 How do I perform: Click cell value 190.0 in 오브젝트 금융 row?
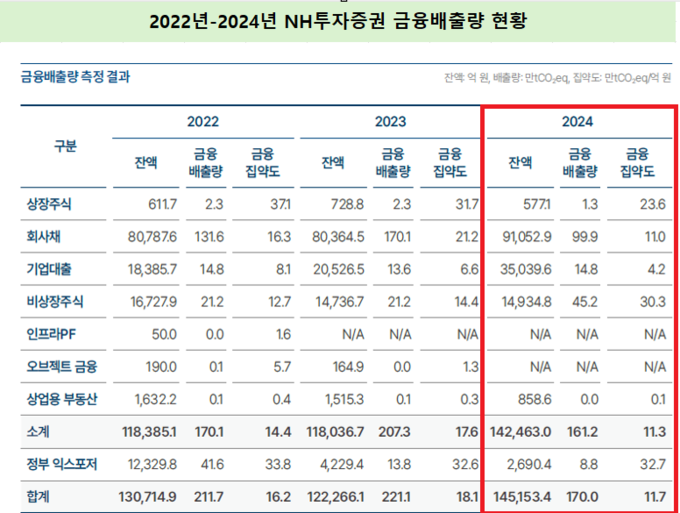point(161,367)
